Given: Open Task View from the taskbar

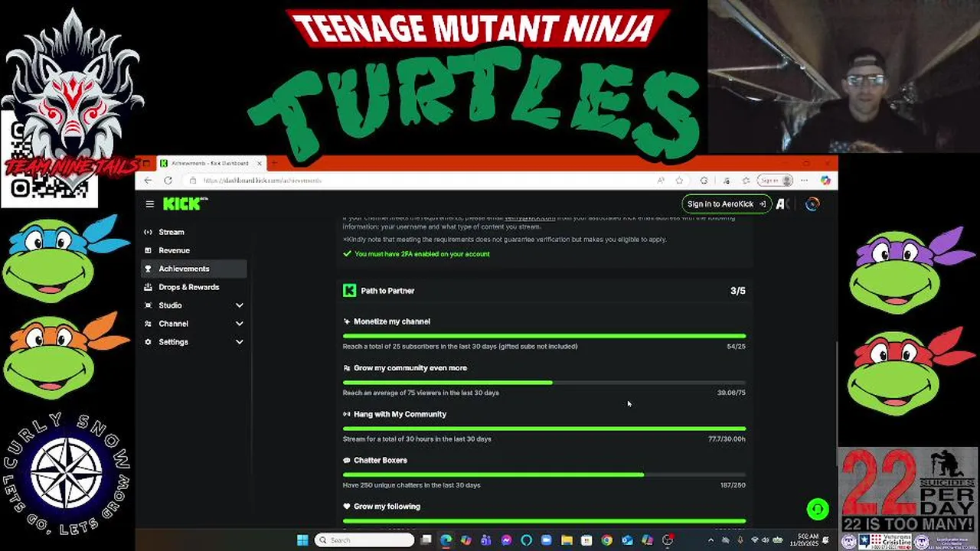Looking at the screenshot, I should [x=426, y=540].
